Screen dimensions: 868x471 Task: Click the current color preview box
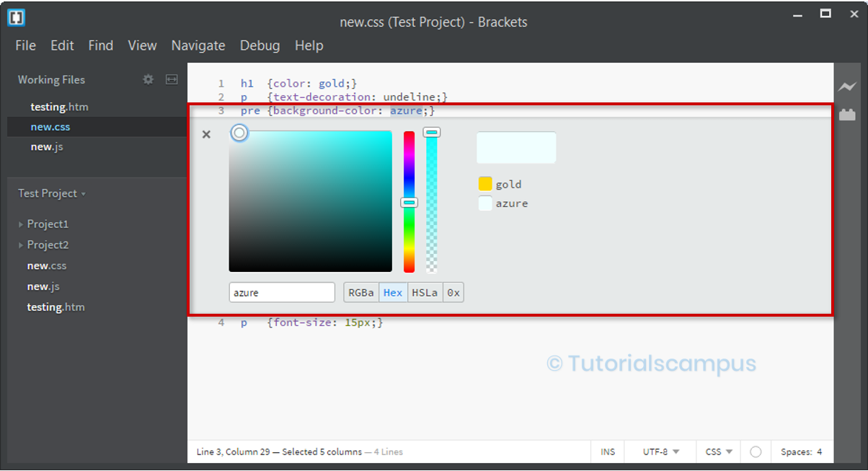[x=516, y=147]
